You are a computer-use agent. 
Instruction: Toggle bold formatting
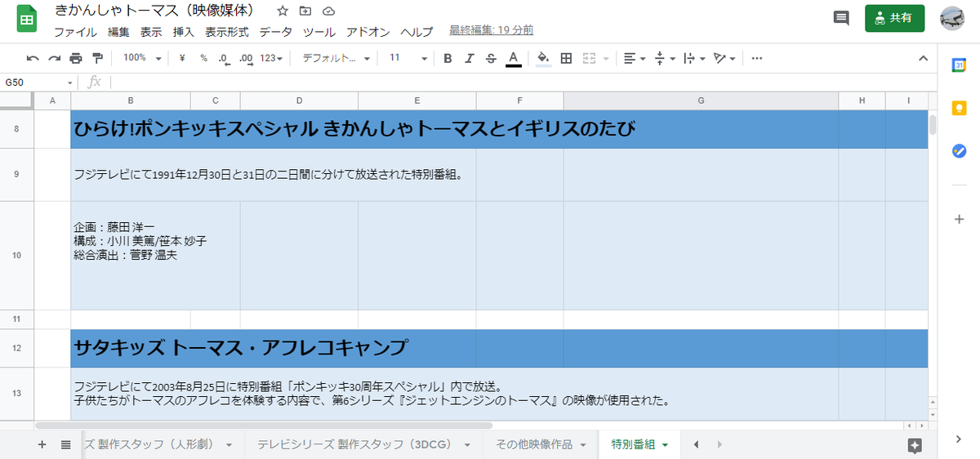pos(448,58)
